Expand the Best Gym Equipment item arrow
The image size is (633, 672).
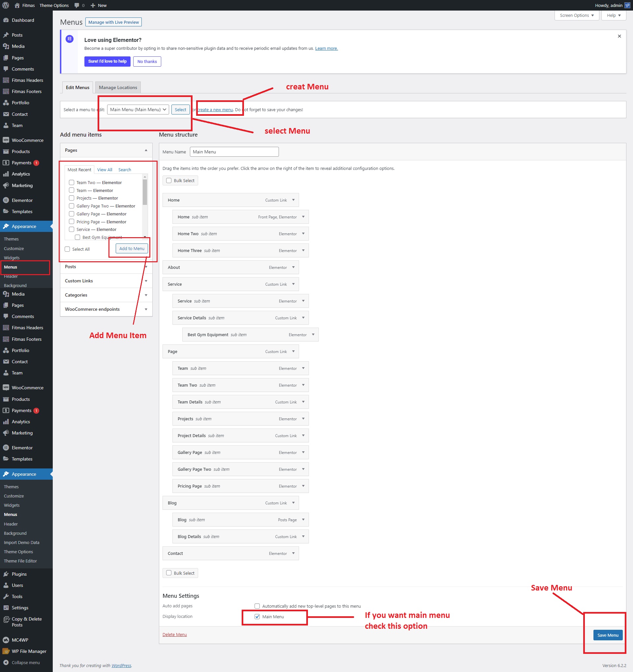tap(313, 335)
